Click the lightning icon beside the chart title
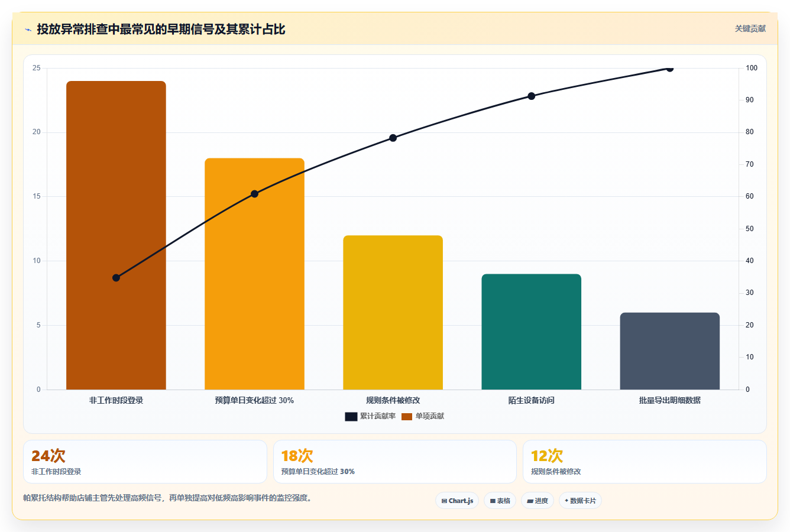Viewport: 790px width, 532px height. [x=28, y=30]
